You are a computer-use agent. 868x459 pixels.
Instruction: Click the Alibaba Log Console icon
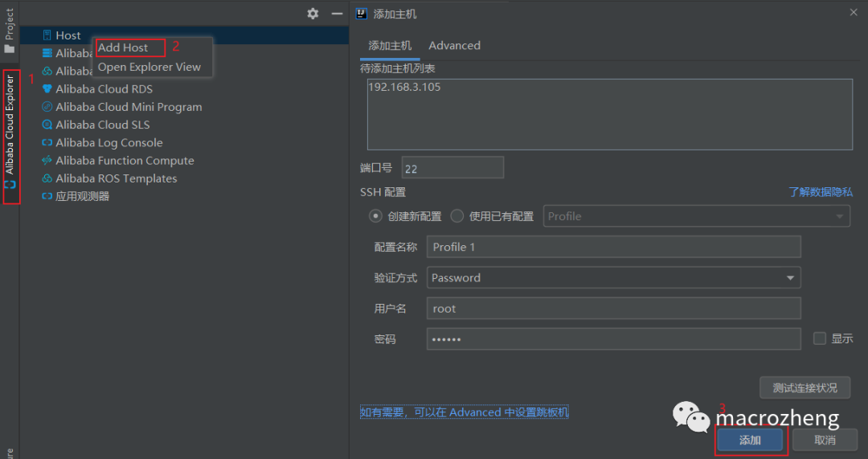47,143
